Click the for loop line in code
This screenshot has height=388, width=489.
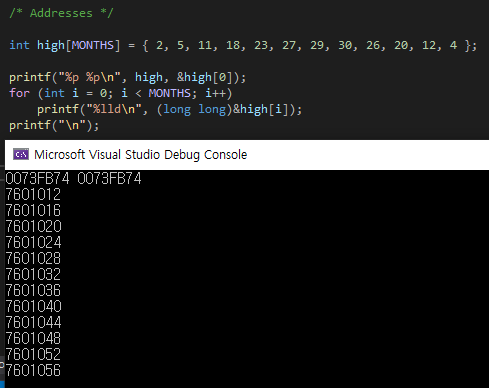(120, 93)
